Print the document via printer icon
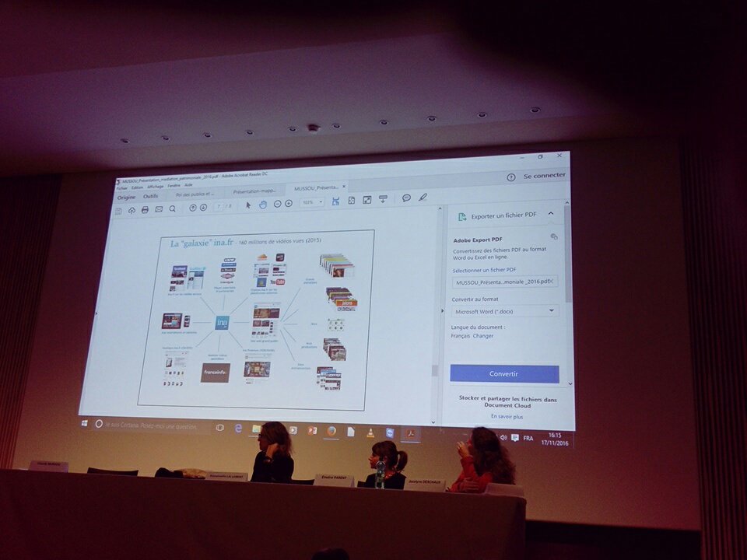 (x=145, y=210)
